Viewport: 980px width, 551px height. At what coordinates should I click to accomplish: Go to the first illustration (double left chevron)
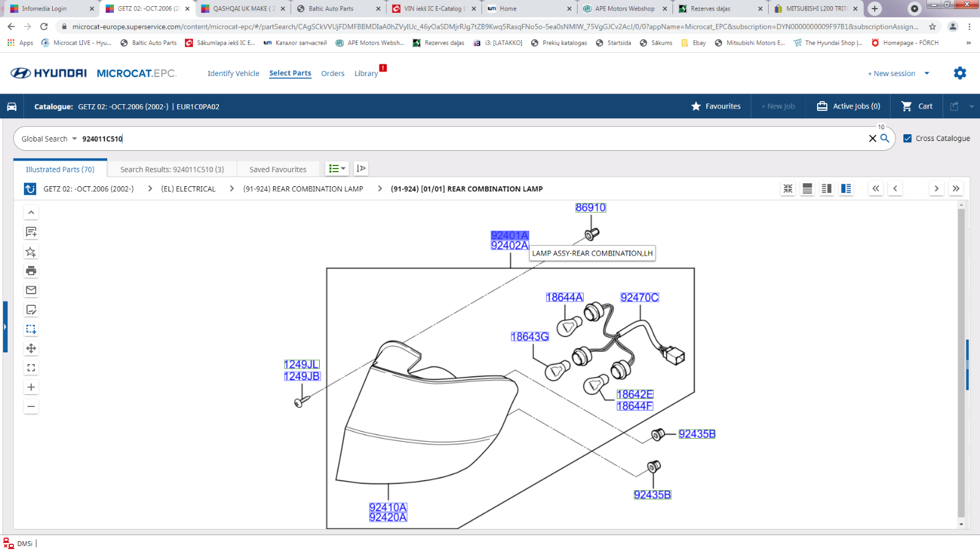click(876, 189)
